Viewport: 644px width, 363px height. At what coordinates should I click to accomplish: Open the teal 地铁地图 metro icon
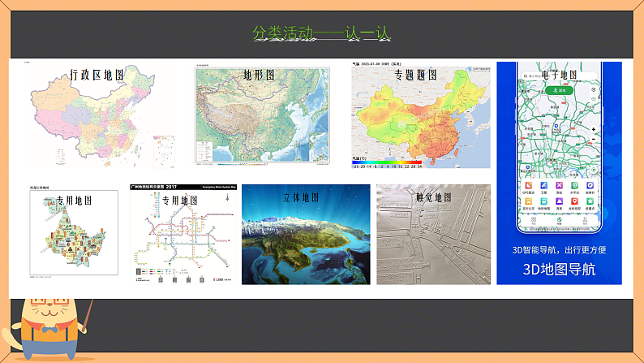click(543, 201)
